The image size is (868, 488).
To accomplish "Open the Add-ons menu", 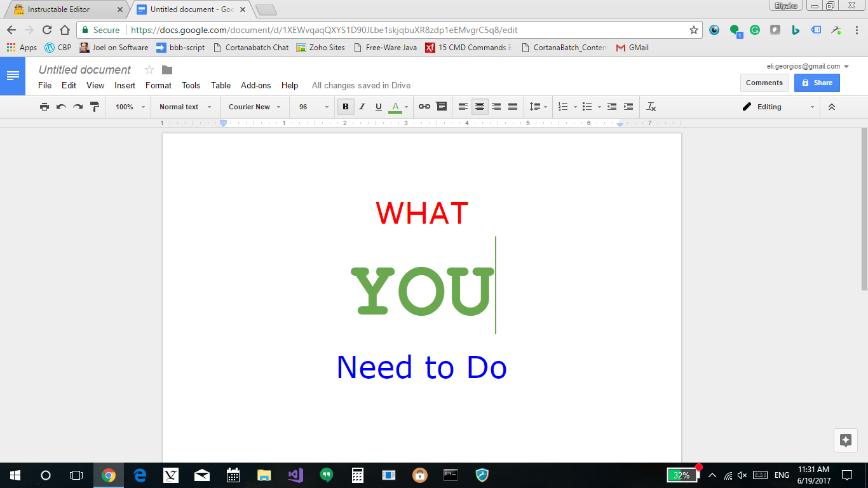I will 255,85.
